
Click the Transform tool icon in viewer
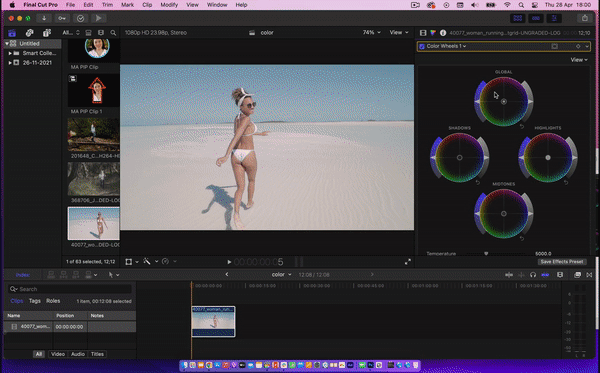[129, 262]
